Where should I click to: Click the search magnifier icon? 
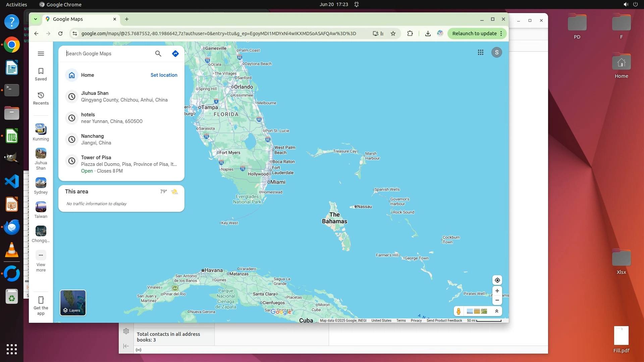(158, 54)
